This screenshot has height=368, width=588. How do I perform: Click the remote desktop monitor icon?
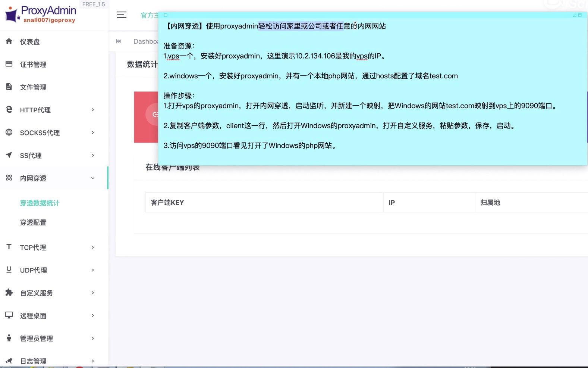pyautogui.click(x=9, y=315)
